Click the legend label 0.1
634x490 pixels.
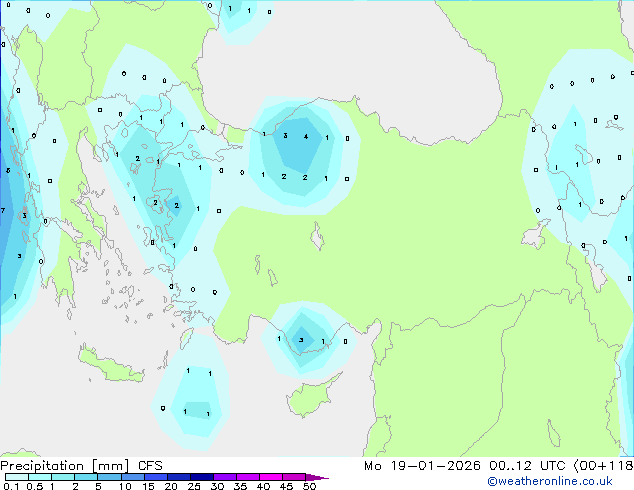point(11,486)
